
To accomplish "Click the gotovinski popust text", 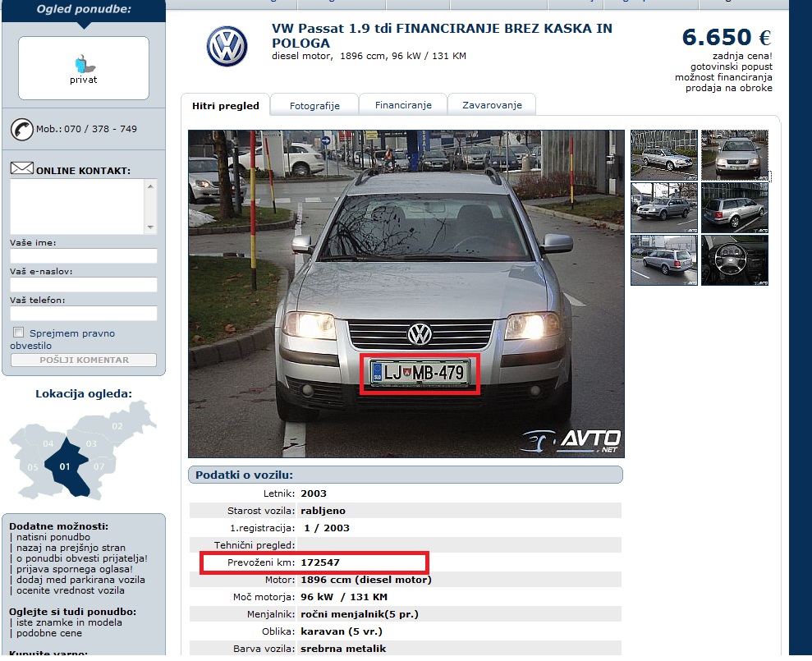I will click(x=732, y=67).
